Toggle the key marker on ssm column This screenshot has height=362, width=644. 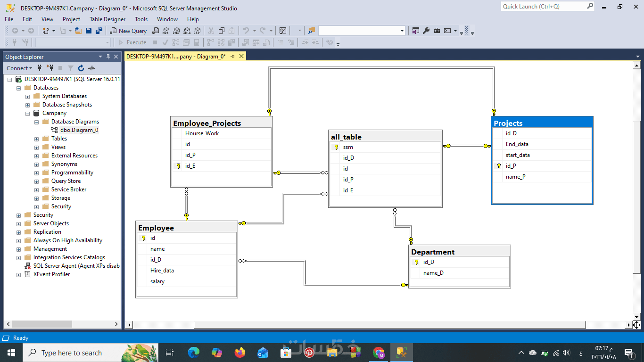coord(336,147)
